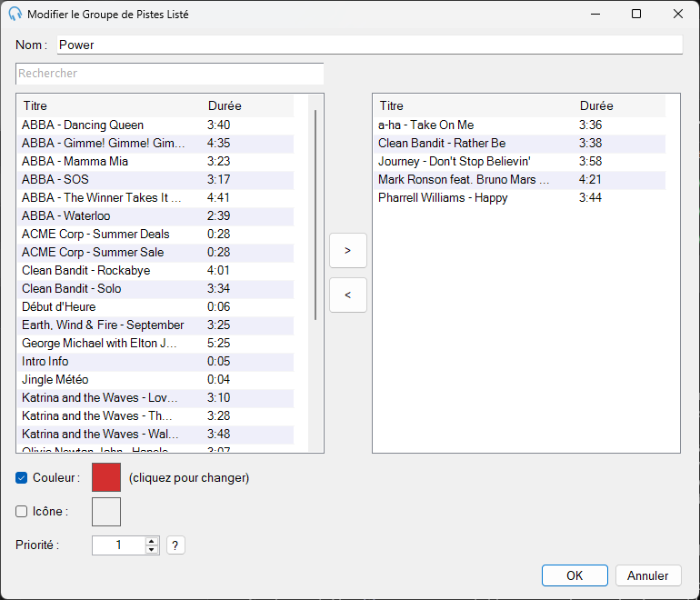Image resolution: width=700 pixels, height=600 pixels.
Task: Click the left list scrollbar thumb
Action: pyautogui.click(x=315, y=215)
